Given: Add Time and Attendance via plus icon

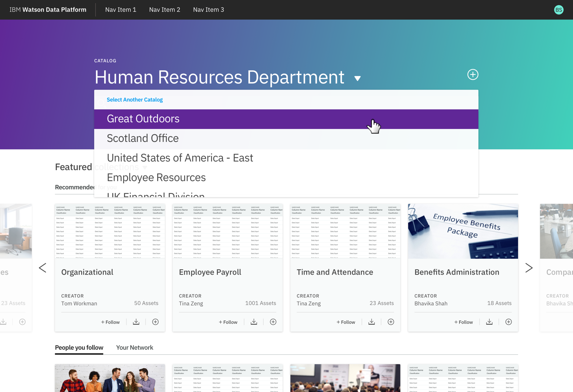Looking at the screenshot, I should pos(391,322).
